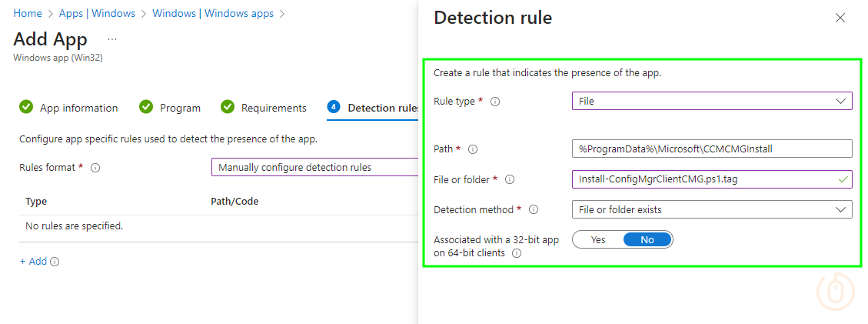The height and width of the screenshot is (324, 868).
Task: Click the info icon next to Add
Action: pos(55,262)
